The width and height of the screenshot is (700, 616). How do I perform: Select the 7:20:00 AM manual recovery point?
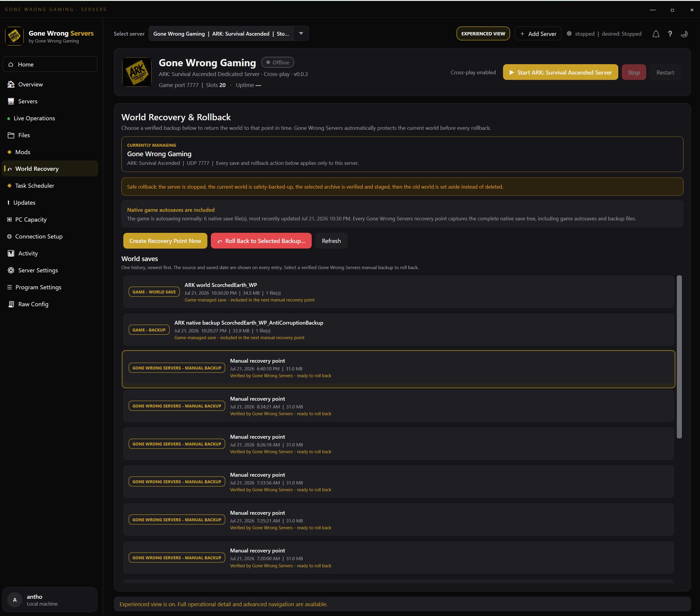click(398, 558)
